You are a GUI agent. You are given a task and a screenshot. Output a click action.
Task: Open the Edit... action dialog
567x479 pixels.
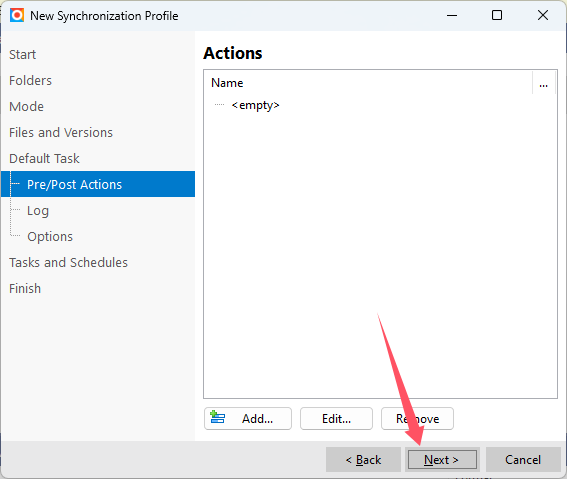point(336,419)
